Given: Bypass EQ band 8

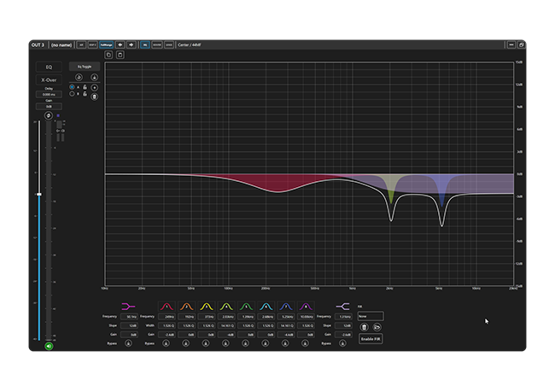Looking at the screenshot, I should coord(305,343).
